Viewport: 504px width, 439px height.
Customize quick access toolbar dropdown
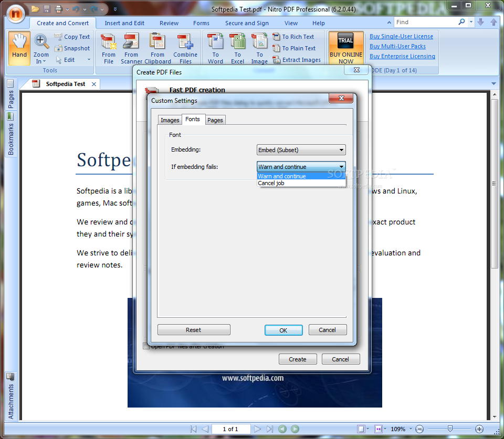[115, 9]
